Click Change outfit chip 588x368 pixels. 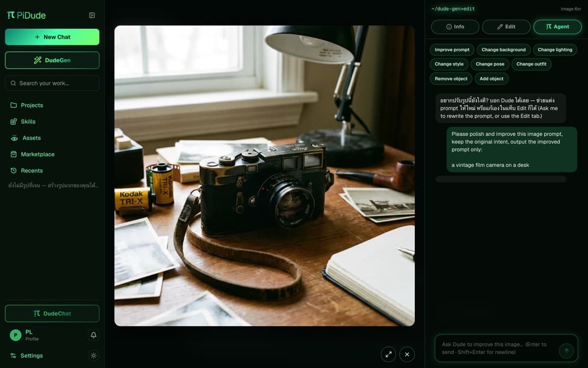[x=531, y=64]
